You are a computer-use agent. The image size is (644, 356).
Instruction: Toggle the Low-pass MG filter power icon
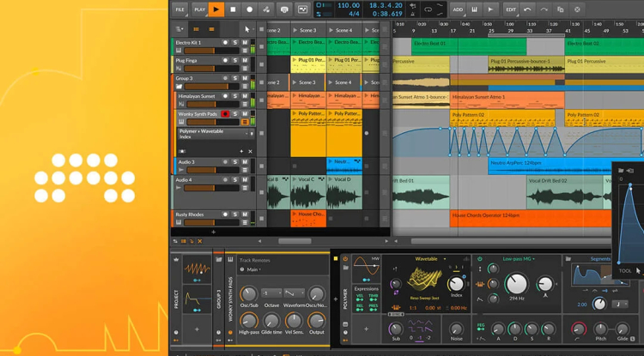tap(479, 259)
